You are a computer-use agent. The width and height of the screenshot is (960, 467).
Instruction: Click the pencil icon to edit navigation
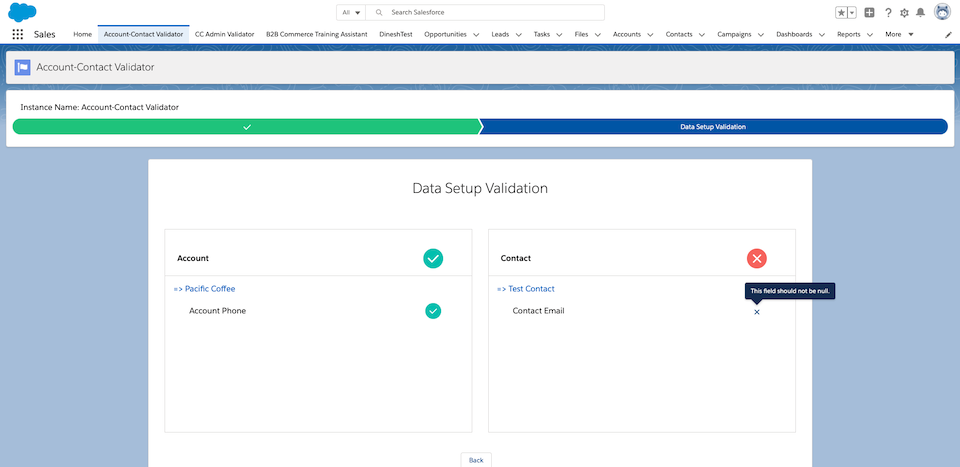point(948,34)
